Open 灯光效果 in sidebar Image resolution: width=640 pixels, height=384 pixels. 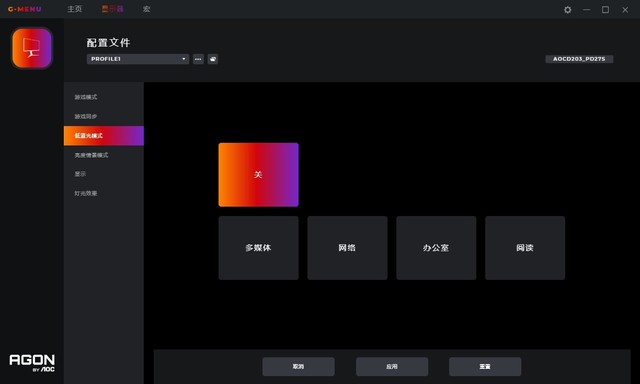[x=104, y=193]
